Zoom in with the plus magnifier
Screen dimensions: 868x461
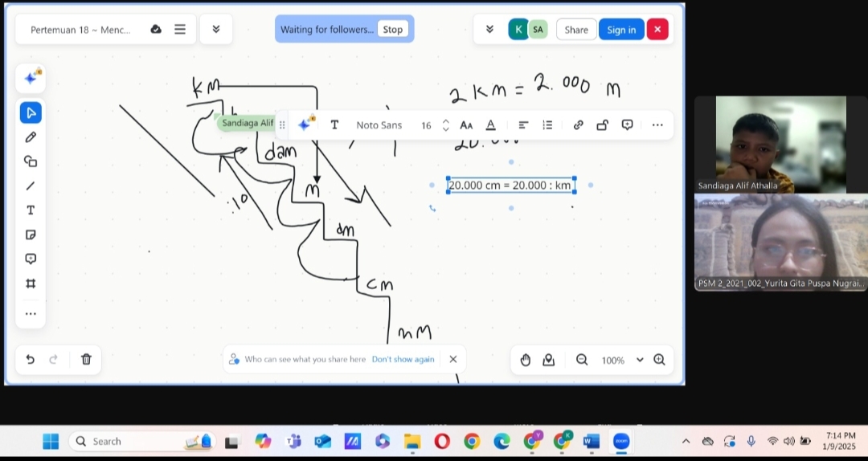pyautogui.click(x=659, y=361)
